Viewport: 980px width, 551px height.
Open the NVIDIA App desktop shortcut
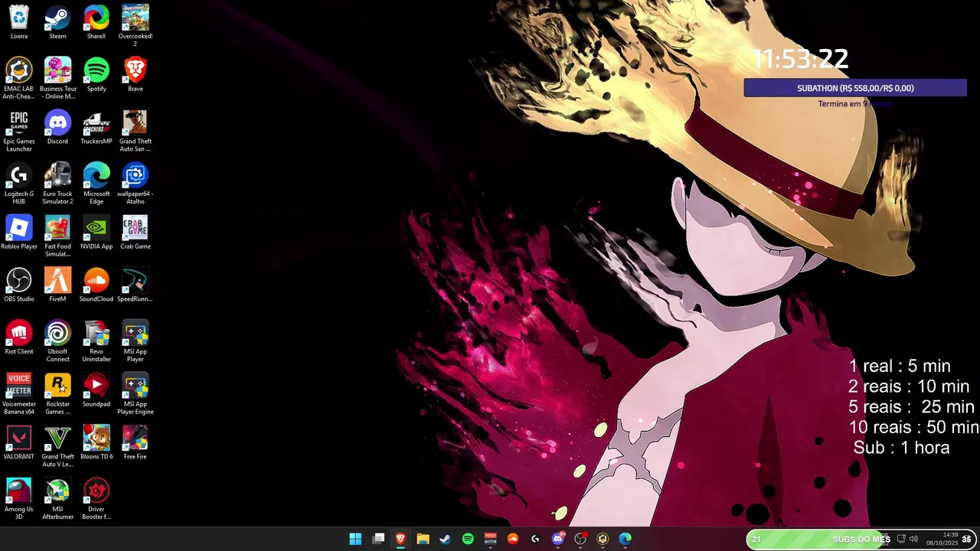click(x=96, y=233)
